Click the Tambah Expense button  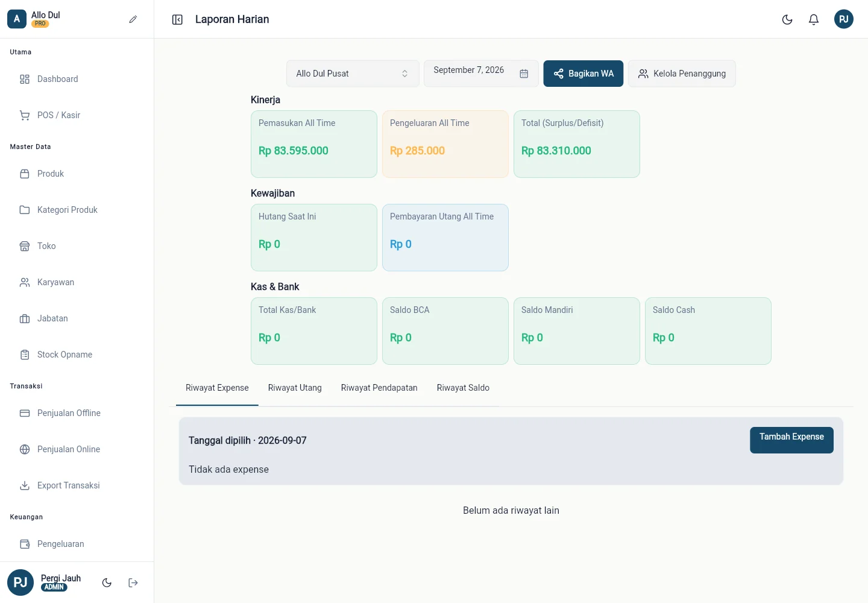(791, 440)
